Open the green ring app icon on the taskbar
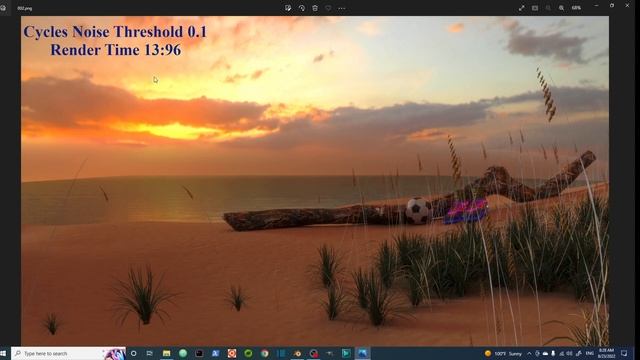This screenshot has width=640, height=360. [248, 353]
